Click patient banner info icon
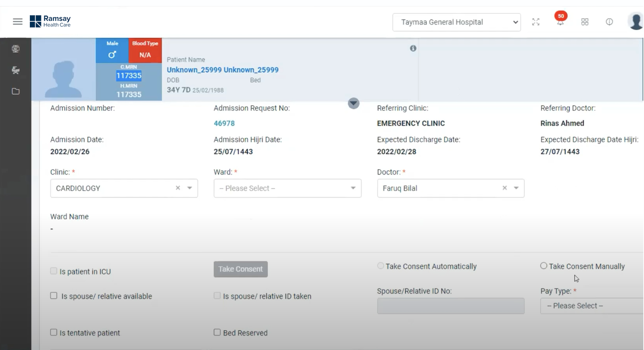The width and height of the screenshot is (644, 350). (x=413, y=48)
